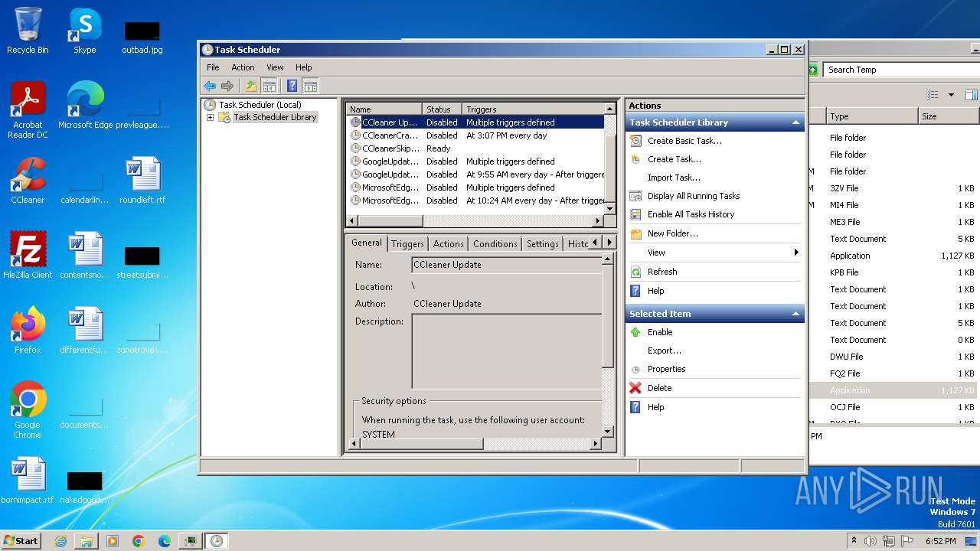The image size is (980, 551).
Task: Click Display All Running Tasks
Action: (694, 196)
